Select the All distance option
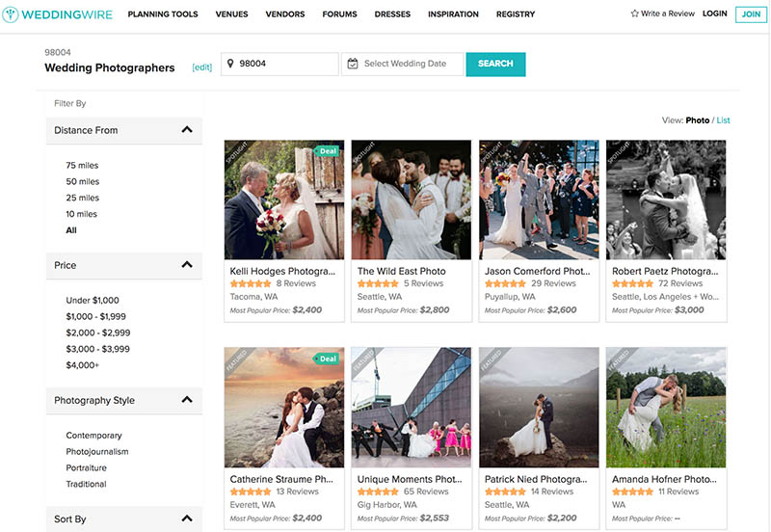This screenshot has height=532, width=771. pyautogui.click(x=71, y=230)
